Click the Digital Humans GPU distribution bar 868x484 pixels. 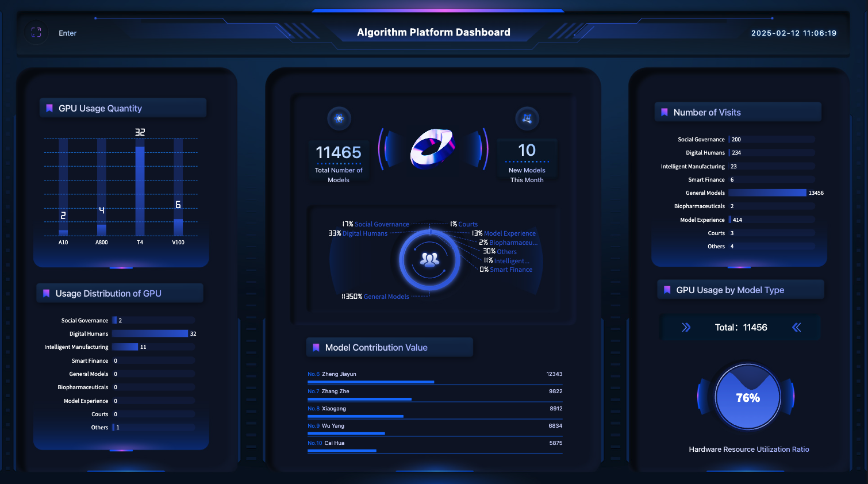[151, 333]
